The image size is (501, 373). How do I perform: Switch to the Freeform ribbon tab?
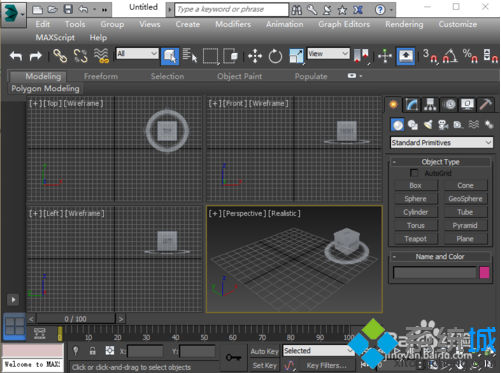101,76
